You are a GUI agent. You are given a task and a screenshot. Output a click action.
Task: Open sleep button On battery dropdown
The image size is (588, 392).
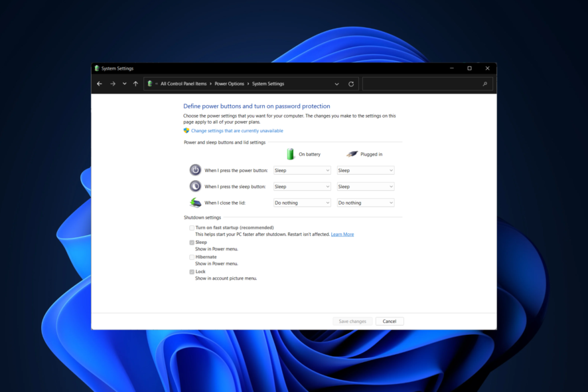302,187
